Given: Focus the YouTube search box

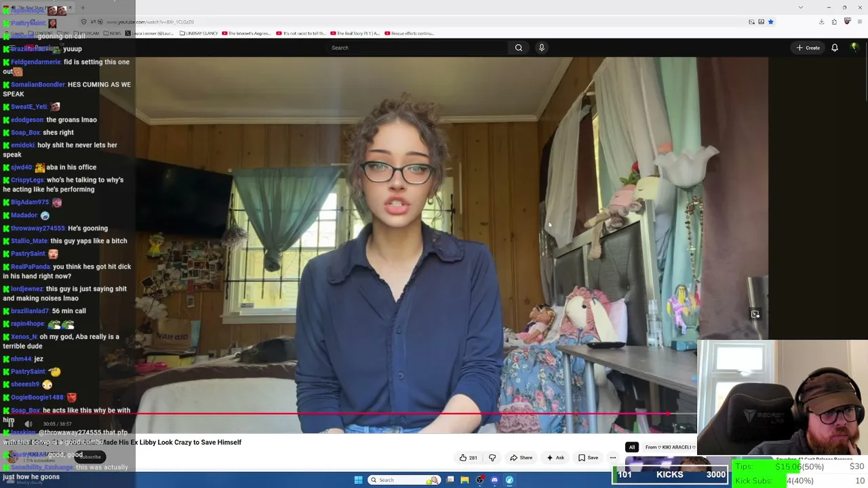Looking at the screenshot, I should (417, 47).
